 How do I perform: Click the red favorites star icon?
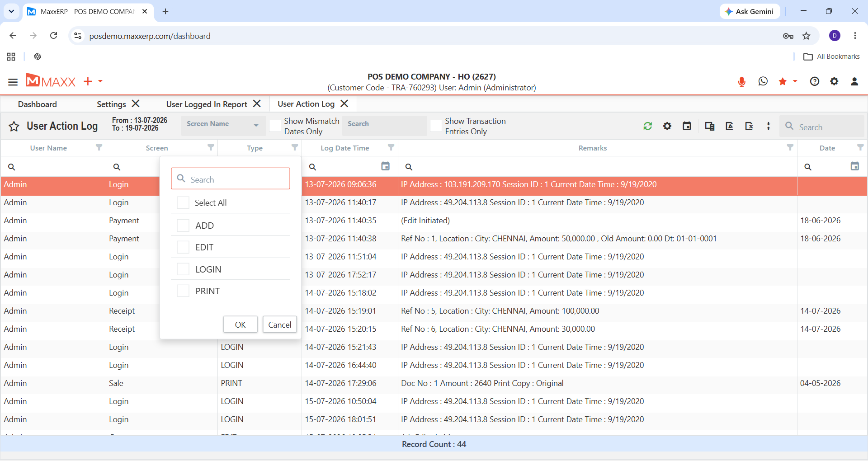coord(783,81)
